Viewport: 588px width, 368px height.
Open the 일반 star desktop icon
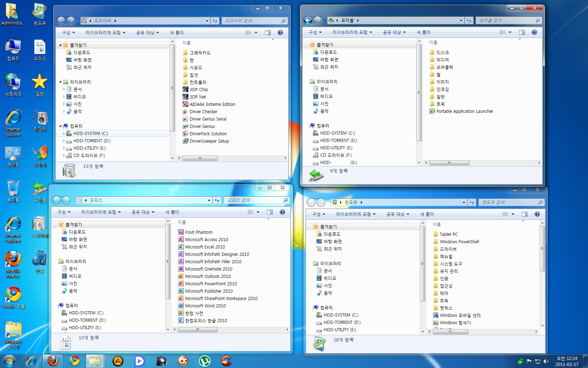(x=40, y=85)
